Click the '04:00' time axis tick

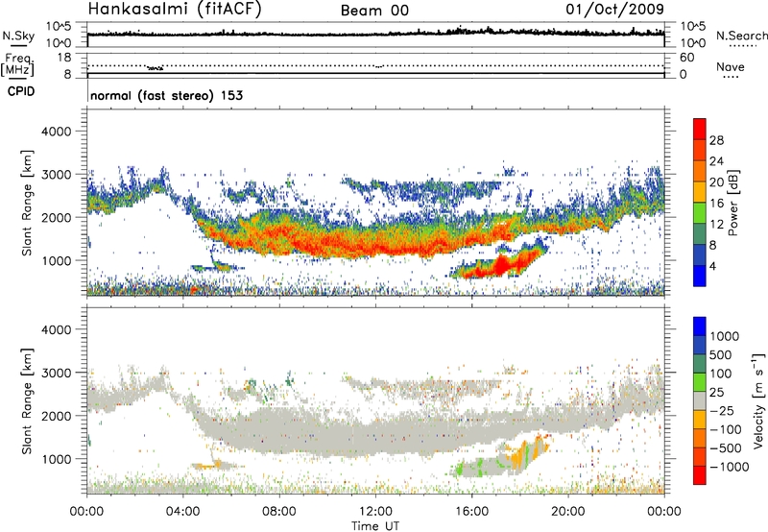point(183,512)
